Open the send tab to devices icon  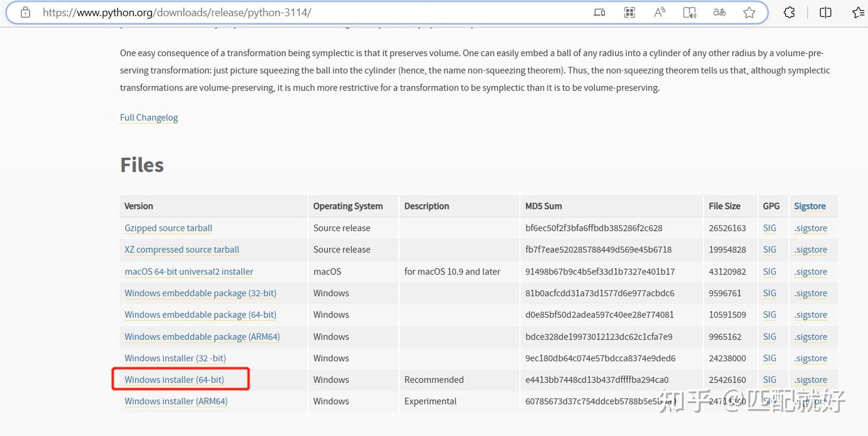pyautogui.click(x=599, y=12)
